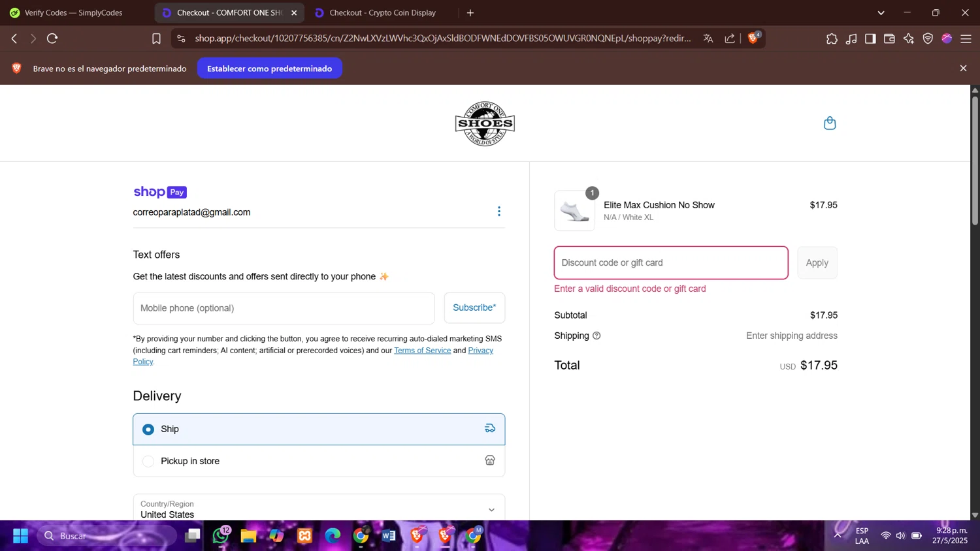Open the shopping bag cart icon
The height and width of the screenshot is (551, 980).
pos(830,123)
